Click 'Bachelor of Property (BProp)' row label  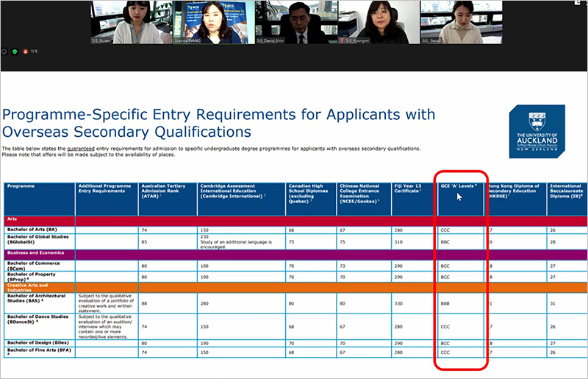coord(31,277)
